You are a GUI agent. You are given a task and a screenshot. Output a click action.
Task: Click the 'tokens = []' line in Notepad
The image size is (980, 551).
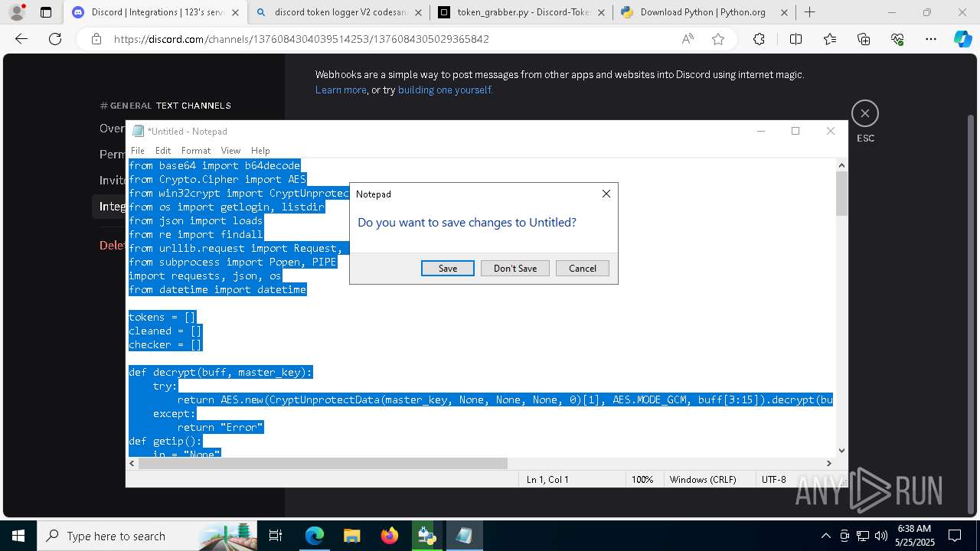[x=162, y=317]
